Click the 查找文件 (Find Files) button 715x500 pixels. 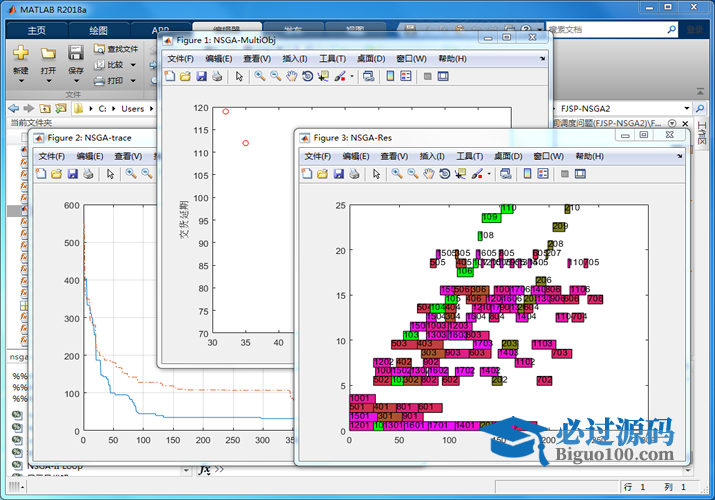coord(117,48)
